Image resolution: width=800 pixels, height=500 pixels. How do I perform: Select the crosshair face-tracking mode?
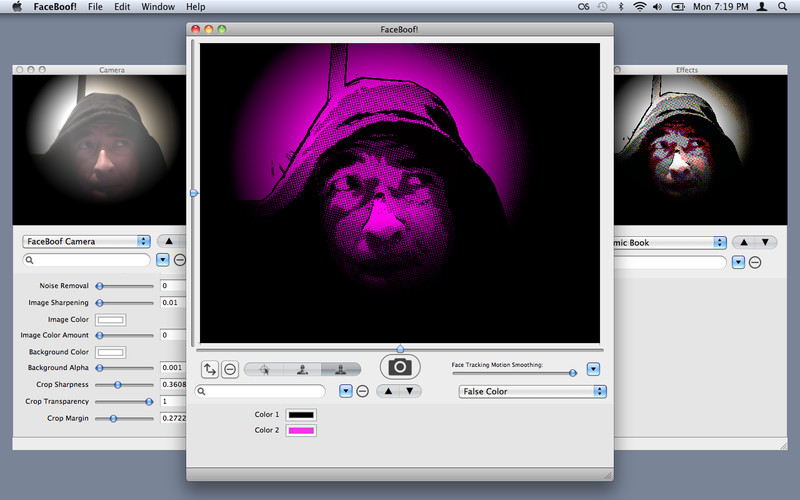pyautogui.click(x=264, y=369)
